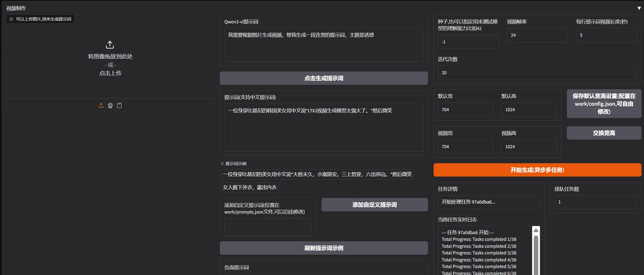Click 刷新提示词示例 to refresh prompt examples

pyautogui.click(x=324, y=248)
